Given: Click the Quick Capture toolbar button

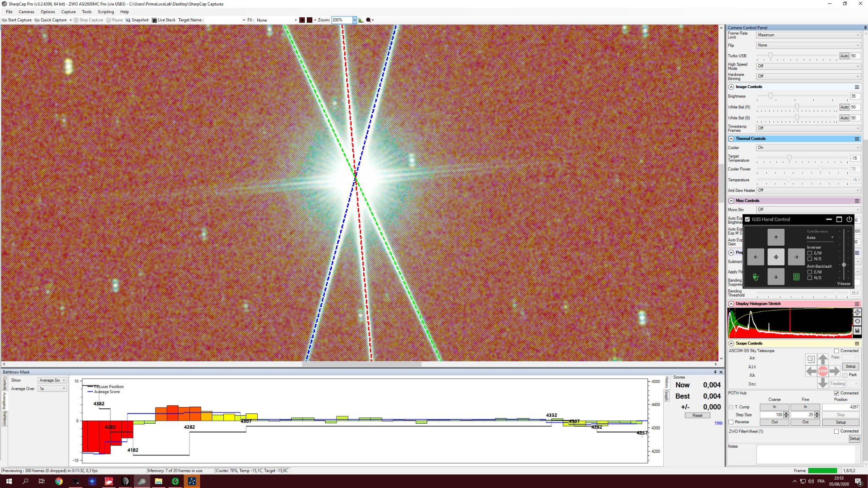Looking at the screenshot, I should tap(51, 20).
